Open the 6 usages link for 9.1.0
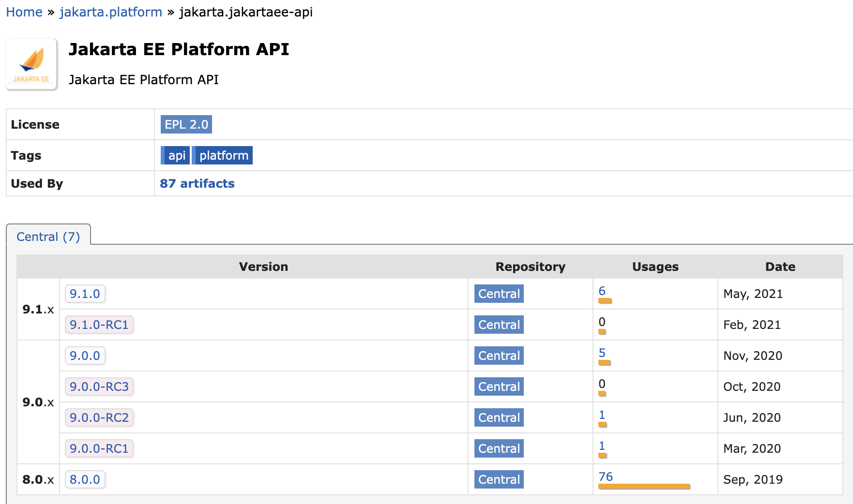853x504 pixels. pos(602,291)
